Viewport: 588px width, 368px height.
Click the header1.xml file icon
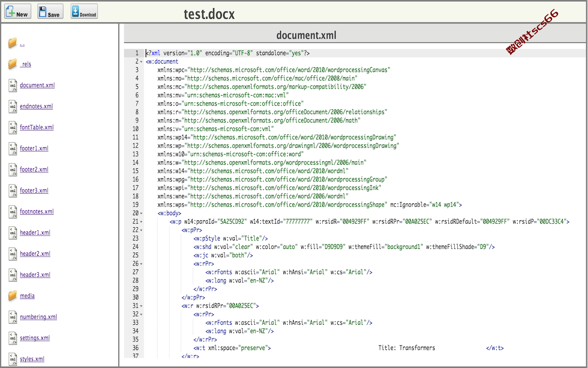[13, 233]
